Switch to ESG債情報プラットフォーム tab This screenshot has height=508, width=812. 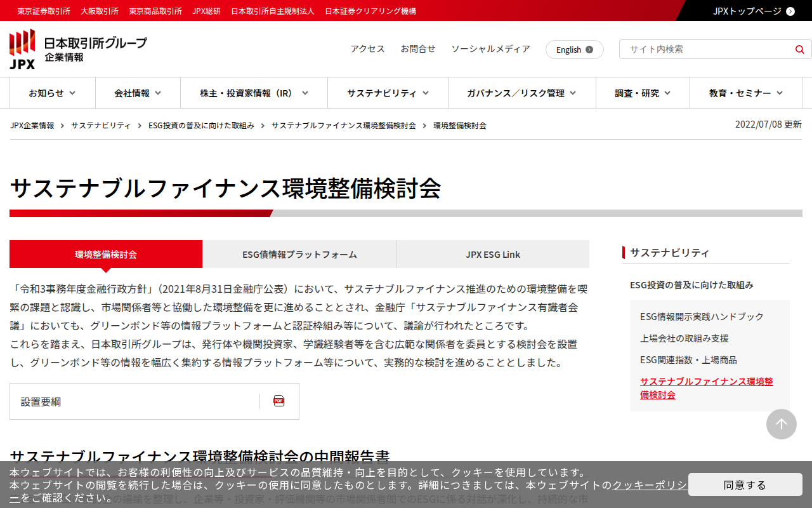[x=299, y=254]
